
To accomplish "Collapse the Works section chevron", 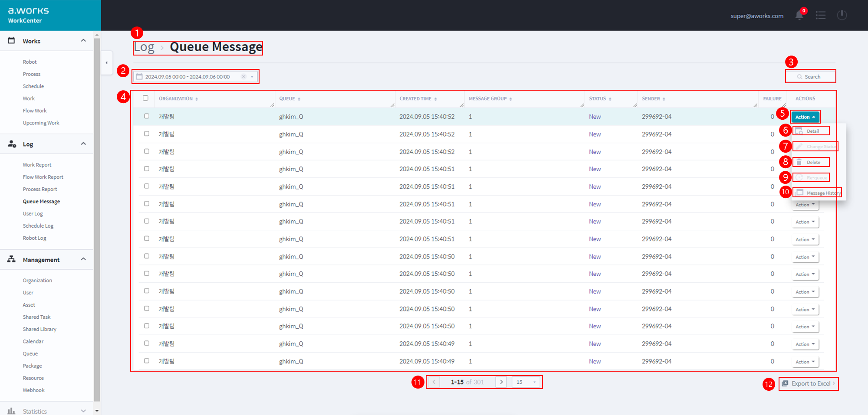I will pos(83,40).
